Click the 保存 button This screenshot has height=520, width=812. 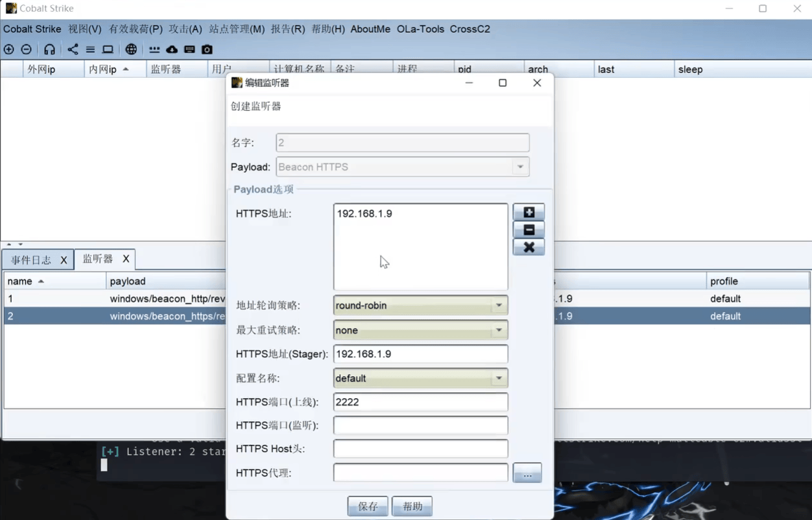coord(368,506)
